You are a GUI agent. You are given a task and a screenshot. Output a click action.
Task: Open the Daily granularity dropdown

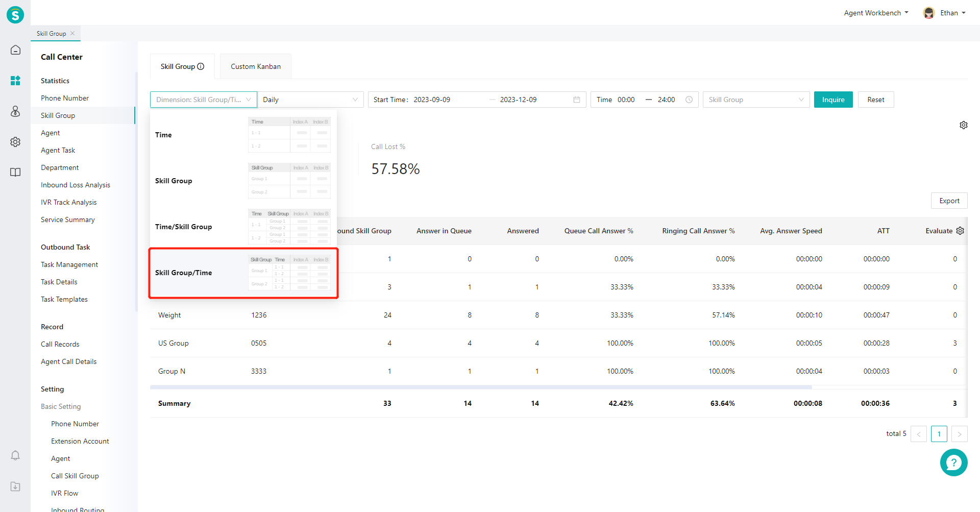310,100
